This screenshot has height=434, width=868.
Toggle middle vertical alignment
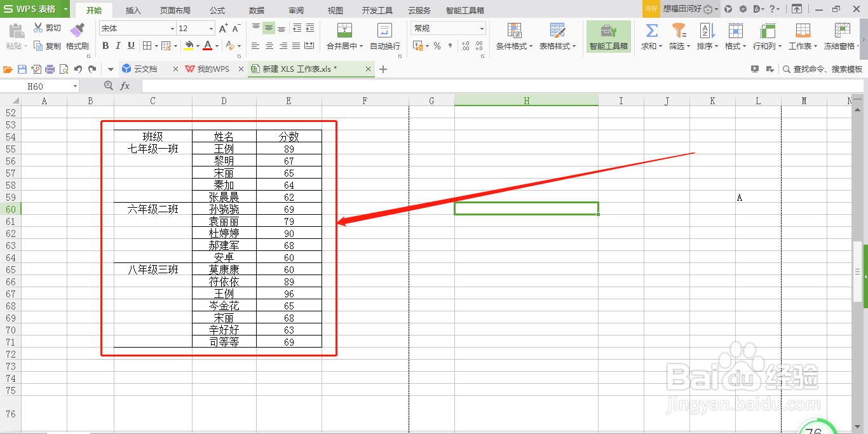pos(269,29)
